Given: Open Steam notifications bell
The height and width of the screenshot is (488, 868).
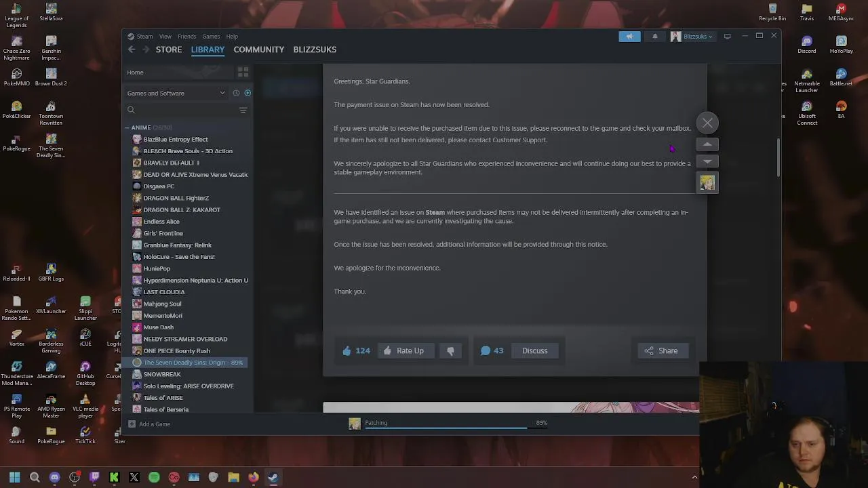Looking at the screenshot, I should coord(654,37).
